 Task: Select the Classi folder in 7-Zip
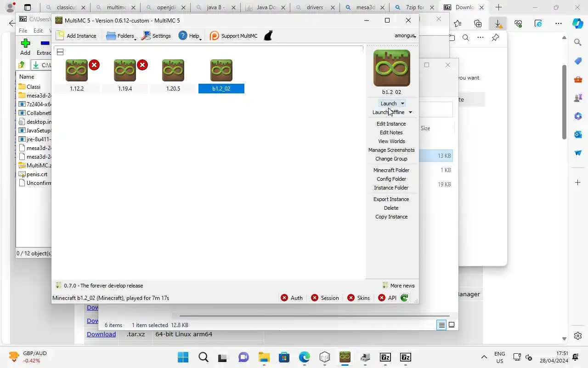tap(34, 86)
